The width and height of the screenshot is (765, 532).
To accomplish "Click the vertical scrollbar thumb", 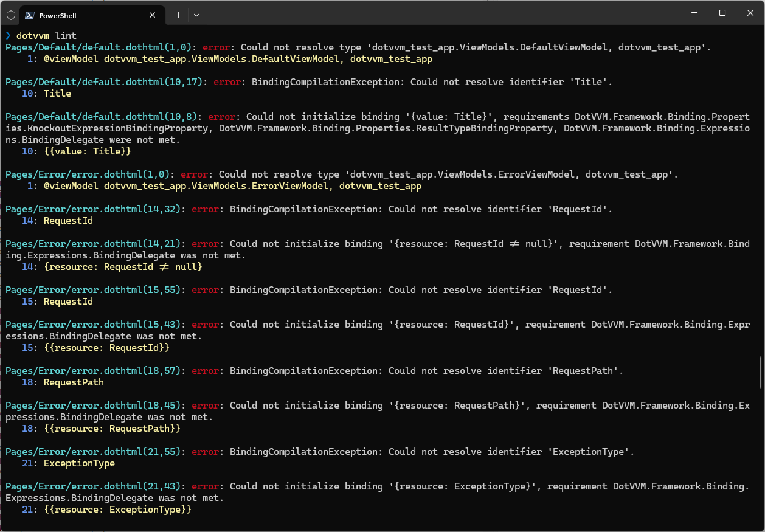I will (761, 372).
